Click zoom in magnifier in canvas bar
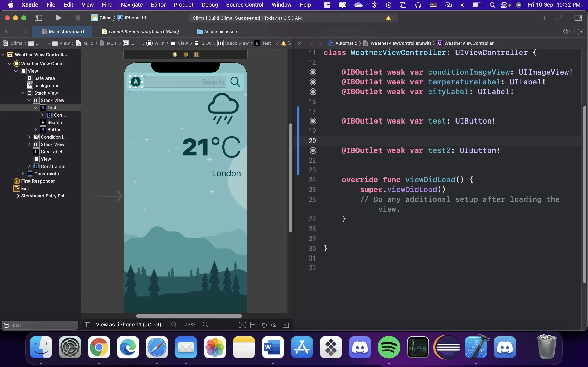The image size is (588, 367). 205,325
